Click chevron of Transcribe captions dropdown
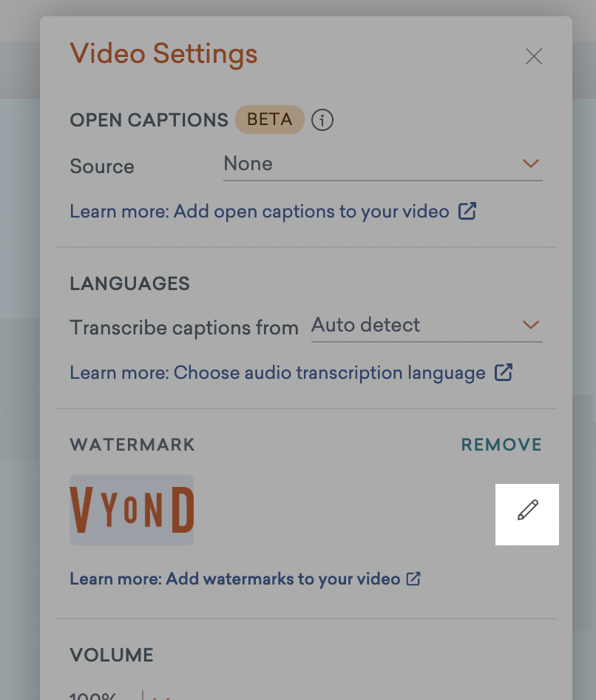This screenshot has width=596, height=700. (531, 325)
